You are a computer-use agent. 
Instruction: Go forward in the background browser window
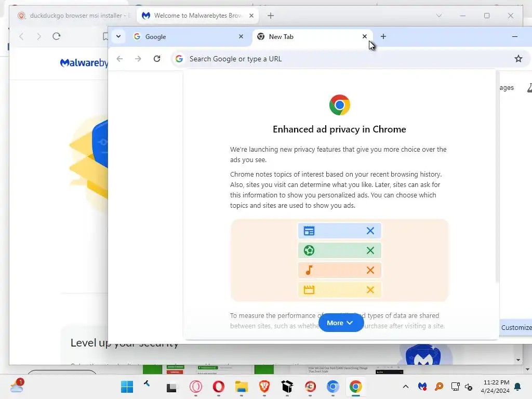tap(38, 36)
